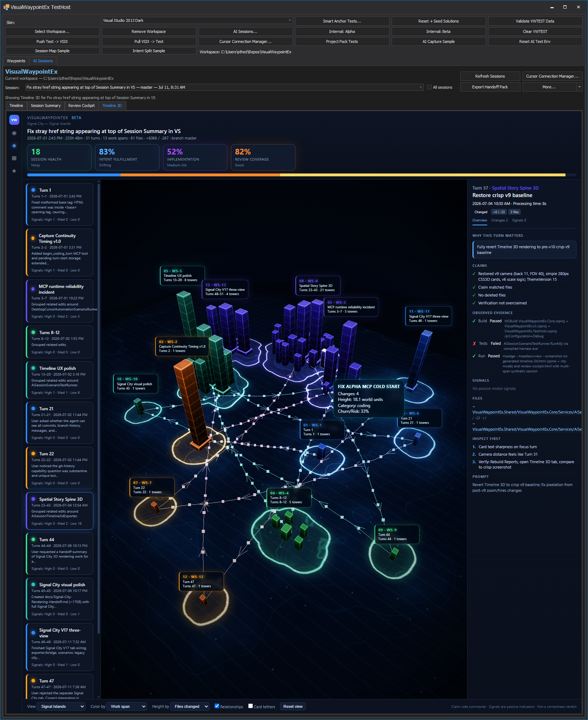Screen dimensions: 588x720
Task: Click the green tower on WS-9 island
Action: 393,553
